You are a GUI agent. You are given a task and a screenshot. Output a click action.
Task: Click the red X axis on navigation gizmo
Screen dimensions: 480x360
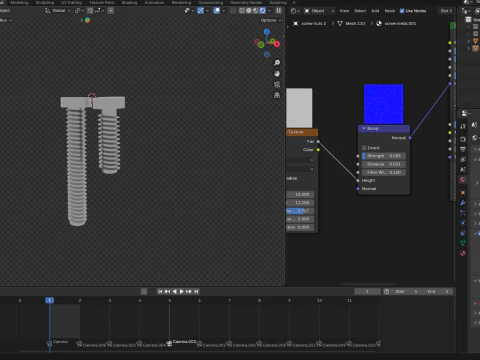pos(277,44)
